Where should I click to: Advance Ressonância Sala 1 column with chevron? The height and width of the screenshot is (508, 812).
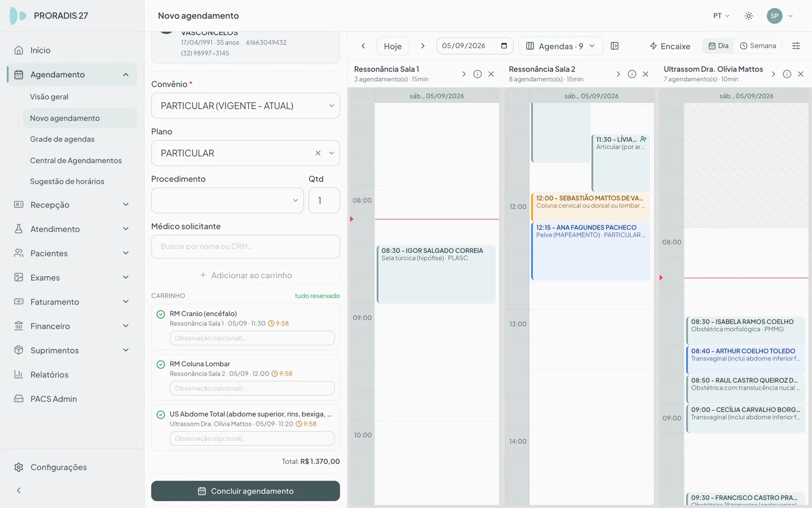click(464, 74)
